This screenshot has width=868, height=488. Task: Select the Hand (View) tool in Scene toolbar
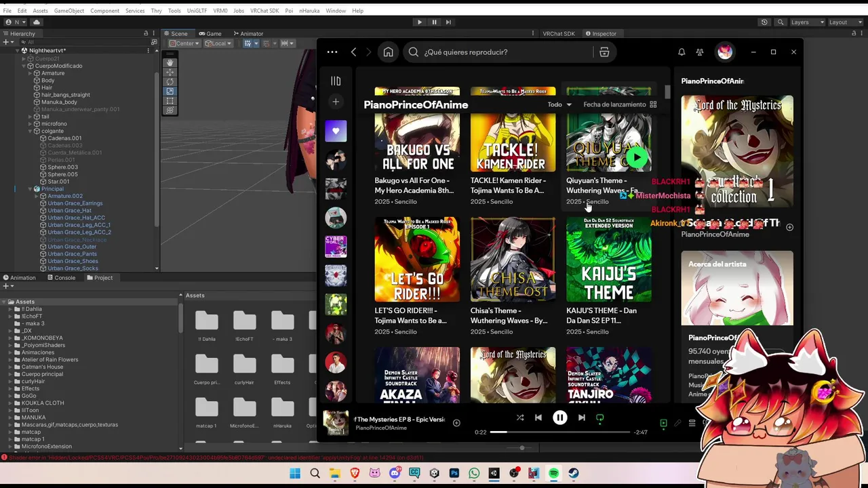click(x=170, y=62)
